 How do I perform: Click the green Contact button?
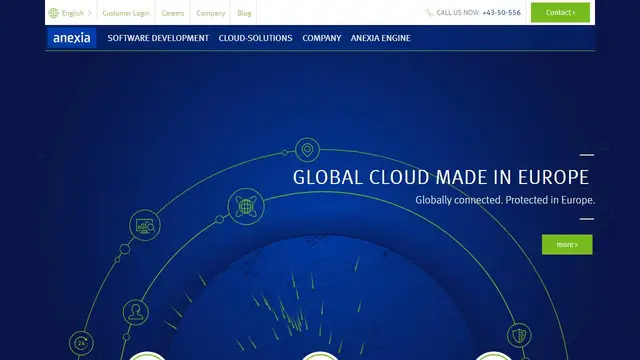coord(560,13)
